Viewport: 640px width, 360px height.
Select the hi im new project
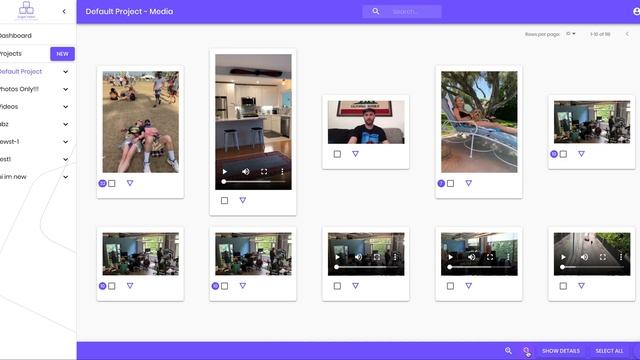coord(13,177)
